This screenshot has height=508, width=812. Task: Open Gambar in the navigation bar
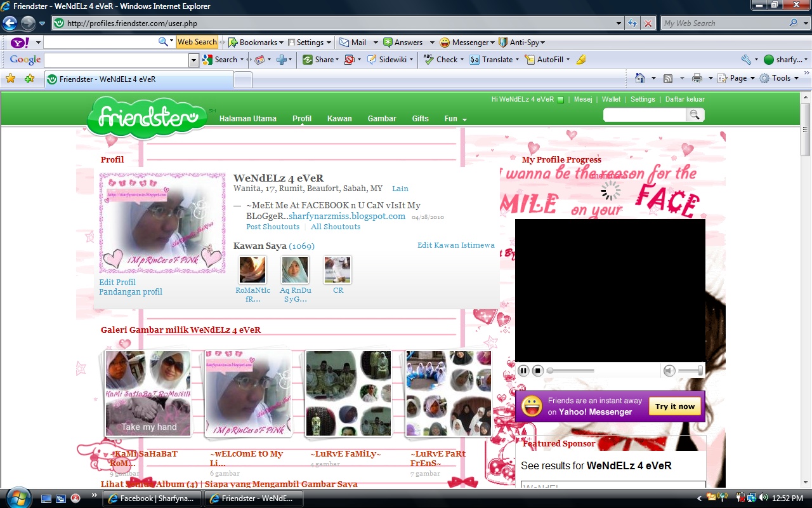pos(382,119)
